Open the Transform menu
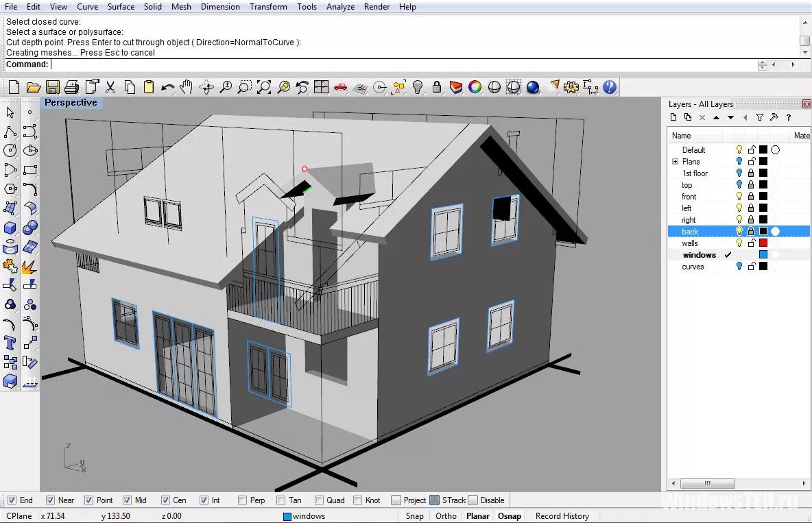 pyautogui.click(x=268, y=7)
